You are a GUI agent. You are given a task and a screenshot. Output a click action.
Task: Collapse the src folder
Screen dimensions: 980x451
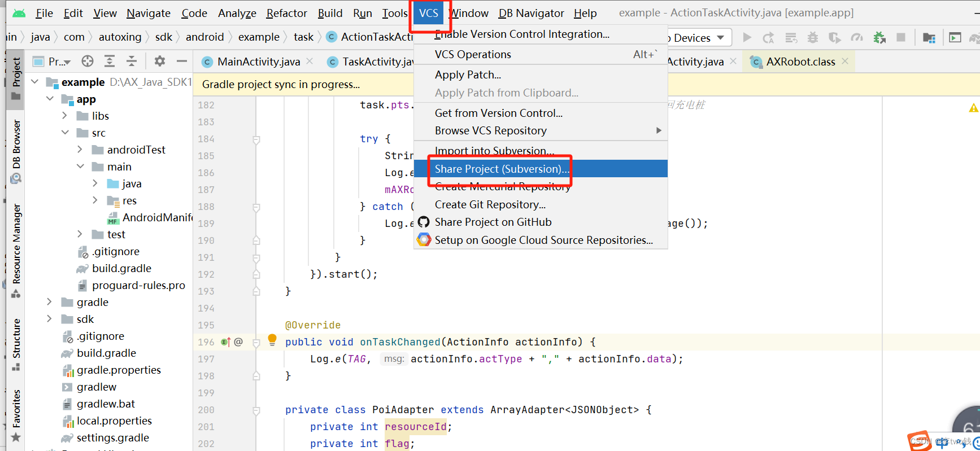(66, 133)
